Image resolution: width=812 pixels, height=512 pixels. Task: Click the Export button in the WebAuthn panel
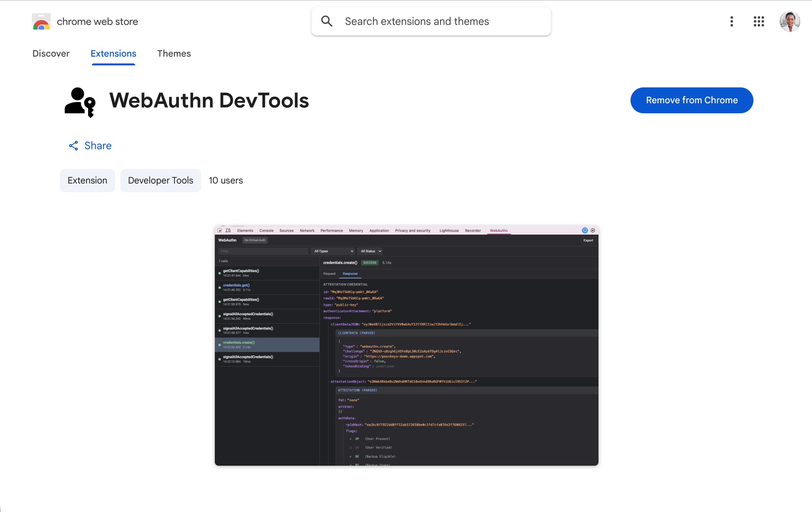pyautogui.click(x=588, y=240)
